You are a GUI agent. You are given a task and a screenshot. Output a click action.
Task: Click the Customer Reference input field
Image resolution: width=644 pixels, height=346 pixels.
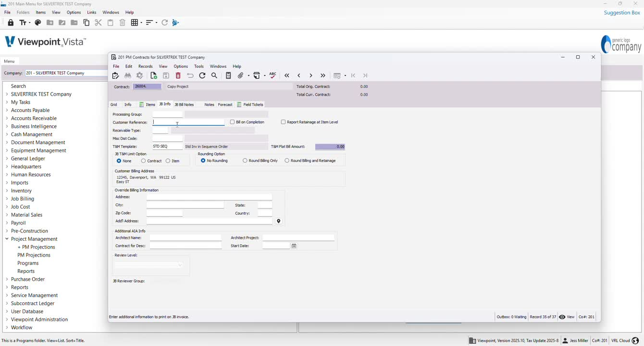coord(188,122)
